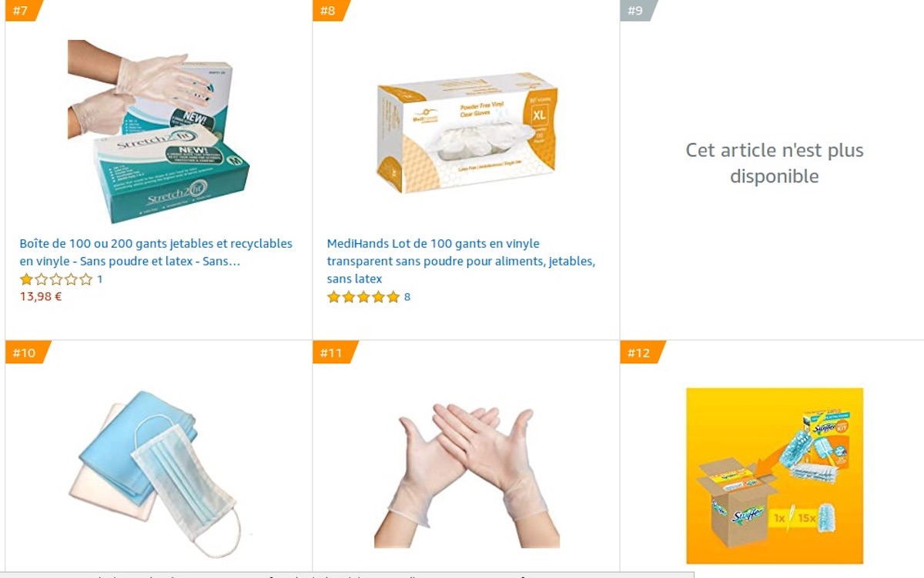
Task: Click the #7 rank badge
Action: [x=22, y=11]
